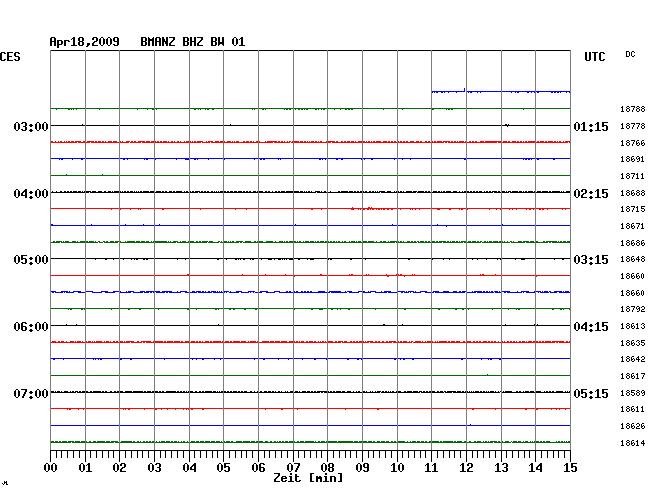Click the minute axis label '11'
The width and height of the screenshot is (650, 494).
[431, 468]
